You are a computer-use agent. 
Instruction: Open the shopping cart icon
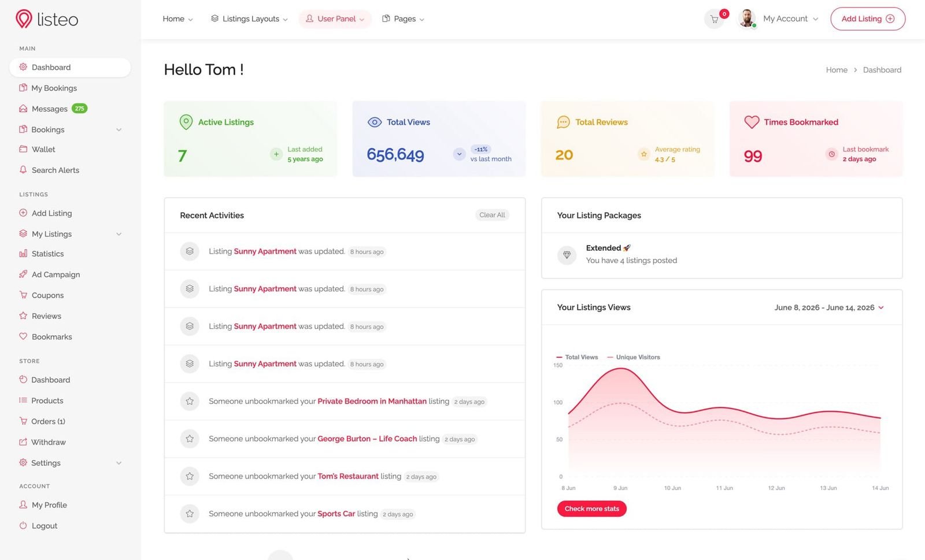point(715,19)
